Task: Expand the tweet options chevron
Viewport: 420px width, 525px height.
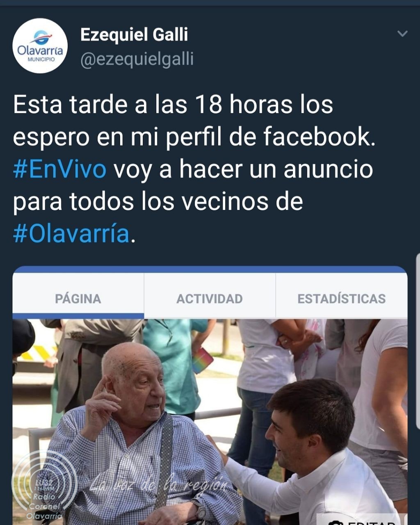Action: point(402,34)
